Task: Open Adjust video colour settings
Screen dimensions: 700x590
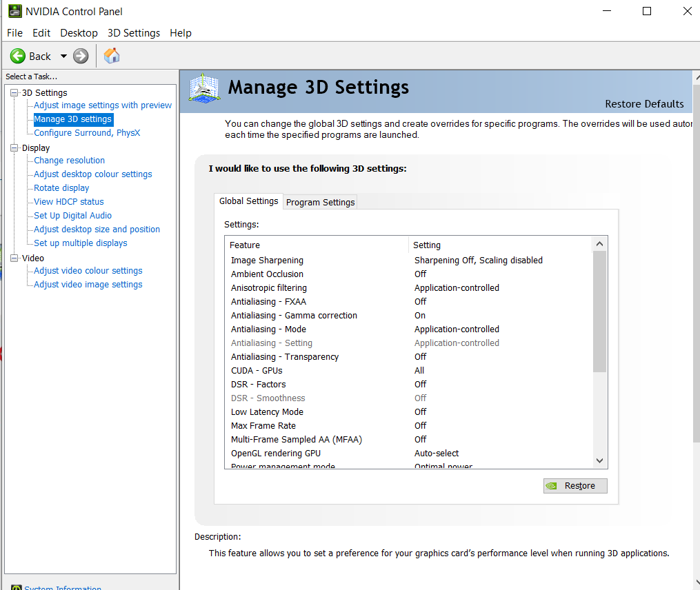Action: [88, 271]
